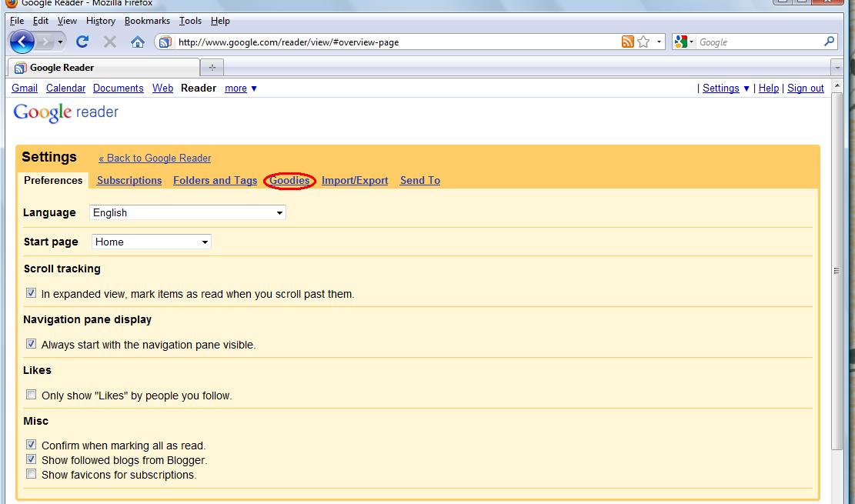
Task: Click the browser Forward arrow button
Action: pos(45,42)
